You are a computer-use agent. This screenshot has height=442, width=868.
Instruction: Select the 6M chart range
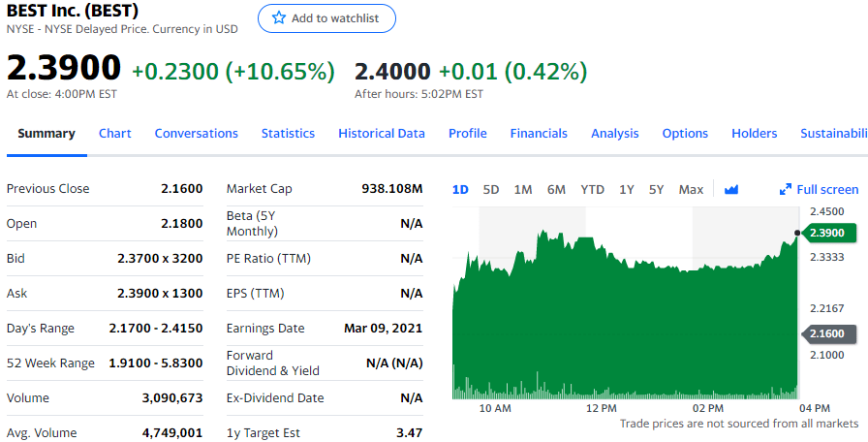tap(556, 190)
